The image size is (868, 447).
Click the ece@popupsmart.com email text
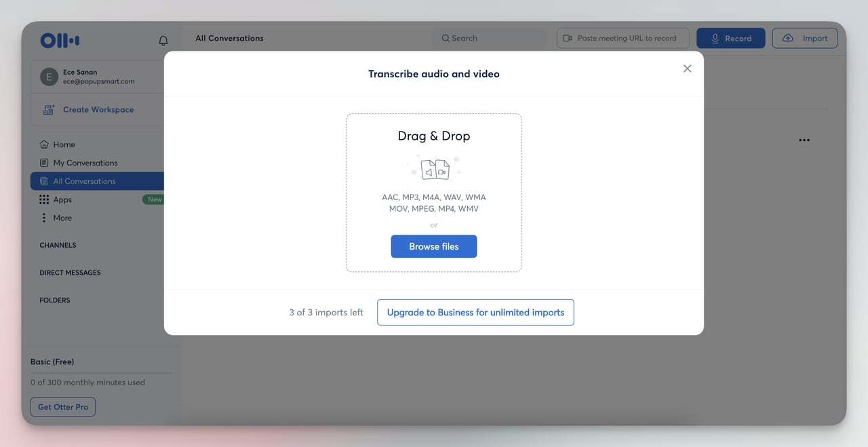(99, 81)
